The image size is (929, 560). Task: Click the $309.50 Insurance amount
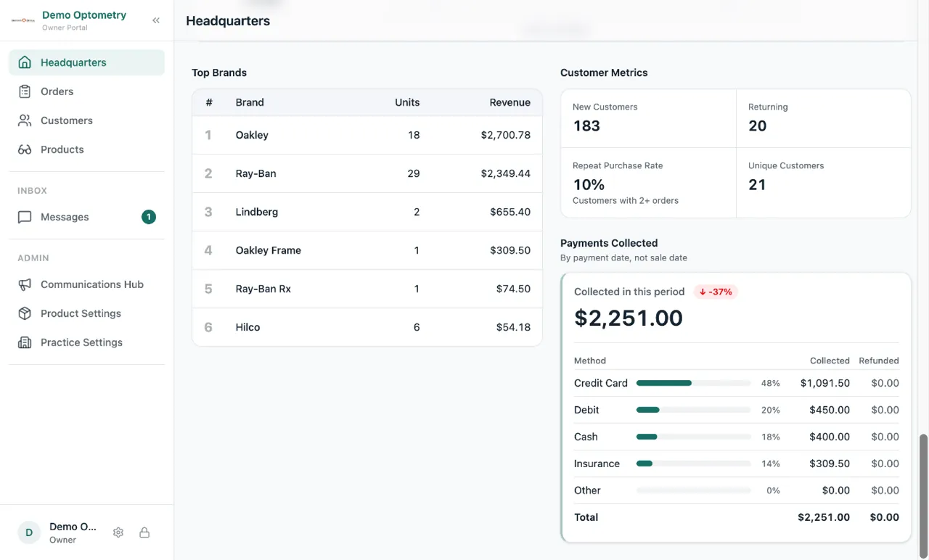pyautogui.click(x=830, y=464)
